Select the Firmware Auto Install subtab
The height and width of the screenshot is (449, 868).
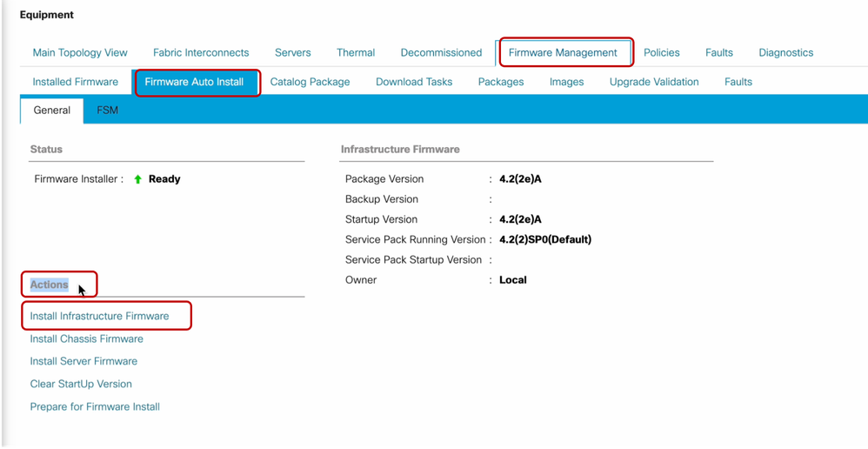194,82
